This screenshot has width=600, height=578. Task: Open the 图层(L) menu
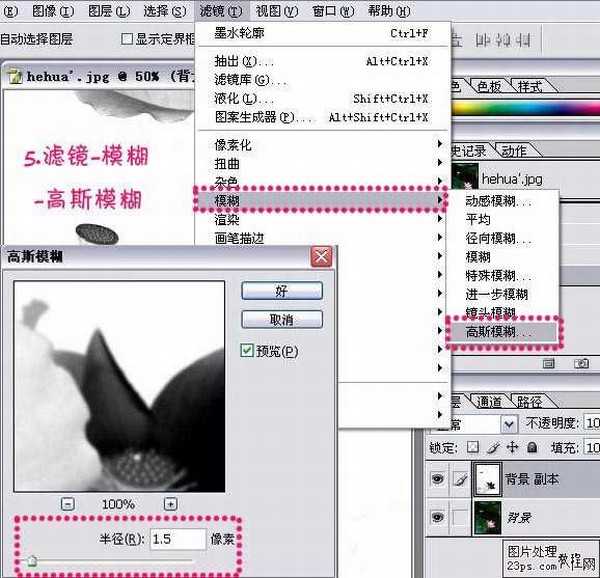(x=109, y=11)
